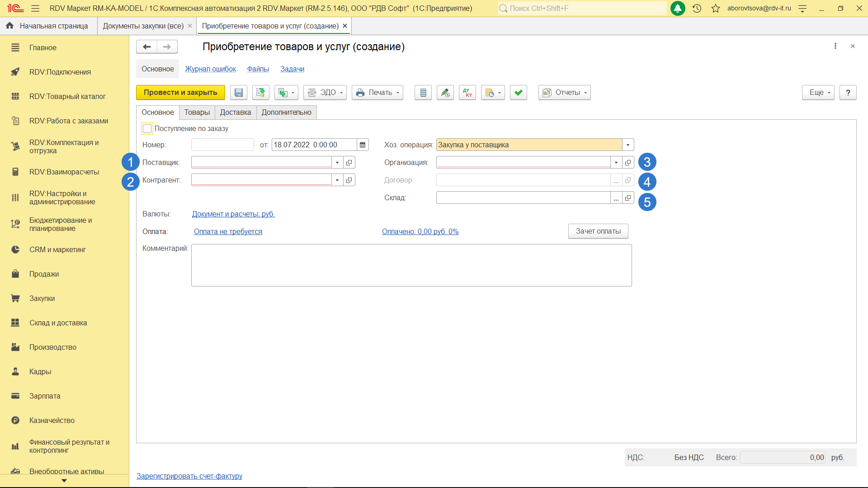The image size is (868, 488).
Task: Open the Дт/Кт postings icon
Action: click(467, 93)
